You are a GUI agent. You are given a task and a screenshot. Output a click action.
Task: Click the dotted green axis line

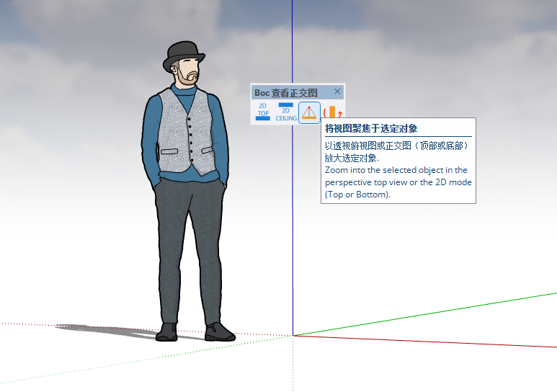(x=146, y=360)
